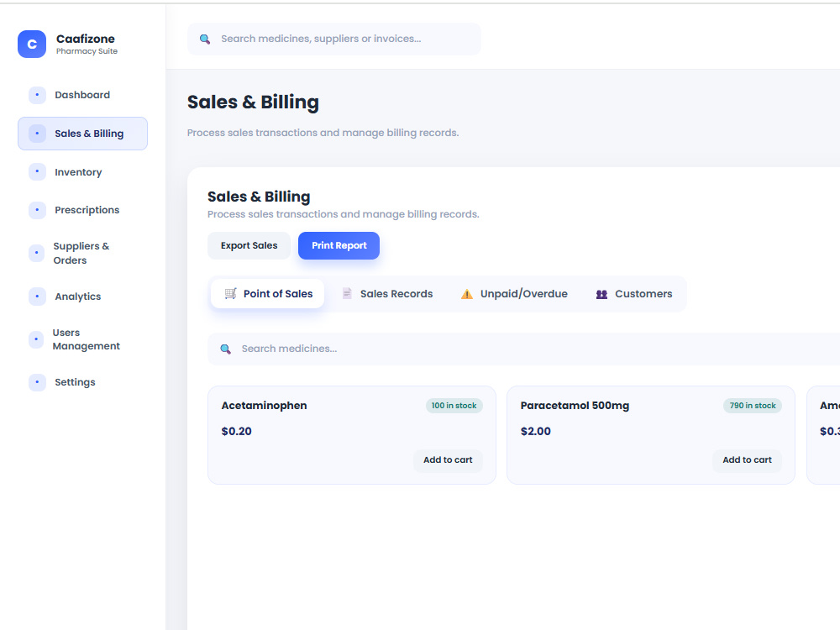
Task: Click the $2.00 price
Action: tap(536, 431)
